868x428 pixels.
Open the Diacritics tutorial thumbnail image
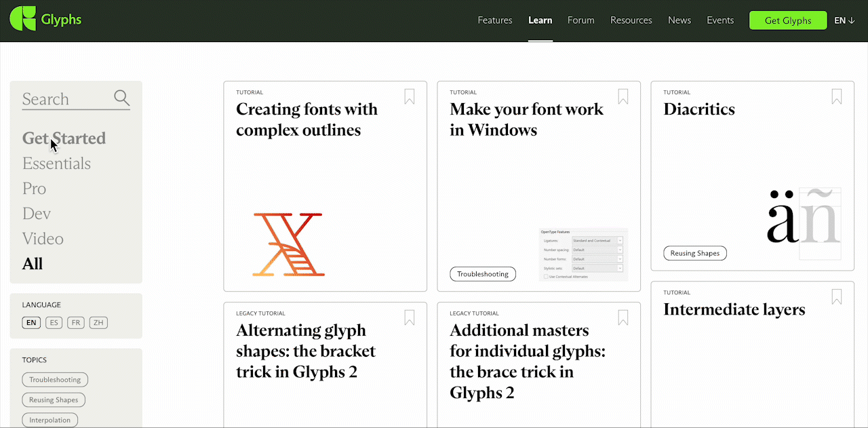tap(804, 222)
